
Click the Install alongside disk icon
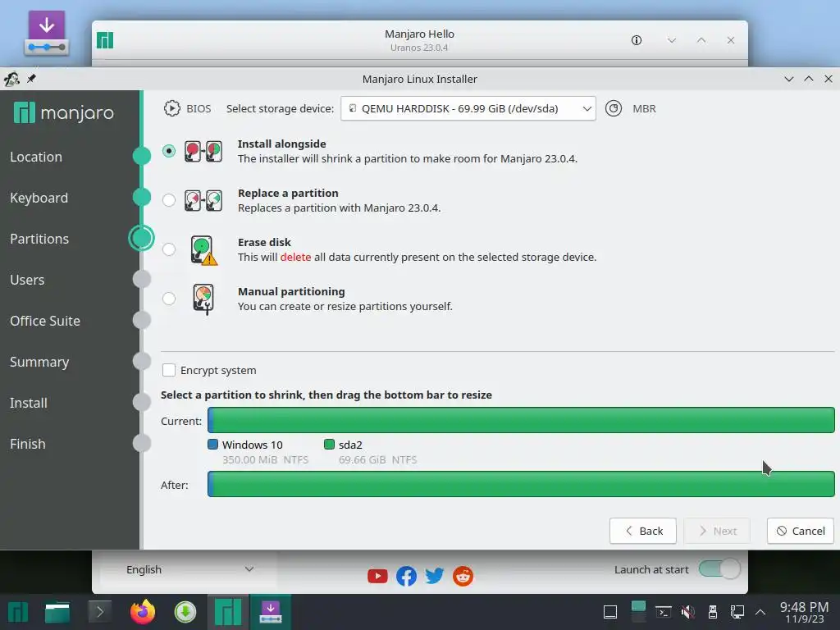tap(203, 152)
